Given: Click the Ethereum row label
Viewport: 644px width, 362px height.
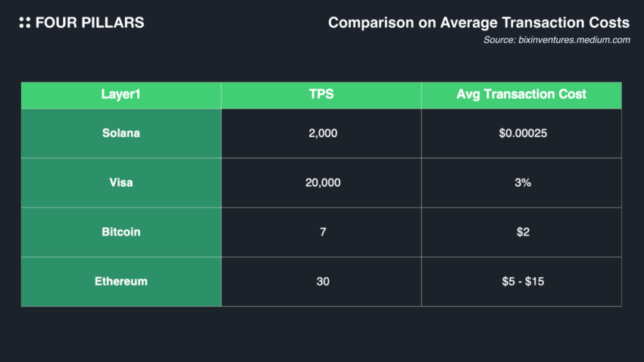Looking at the screenshot, I should pos(121,281).
